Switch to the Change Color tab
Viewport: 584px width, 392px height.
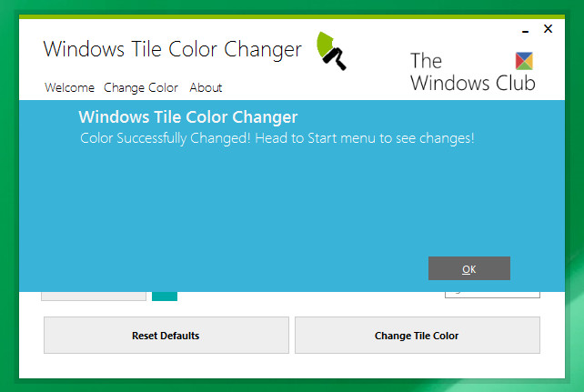tap(141, 88)
